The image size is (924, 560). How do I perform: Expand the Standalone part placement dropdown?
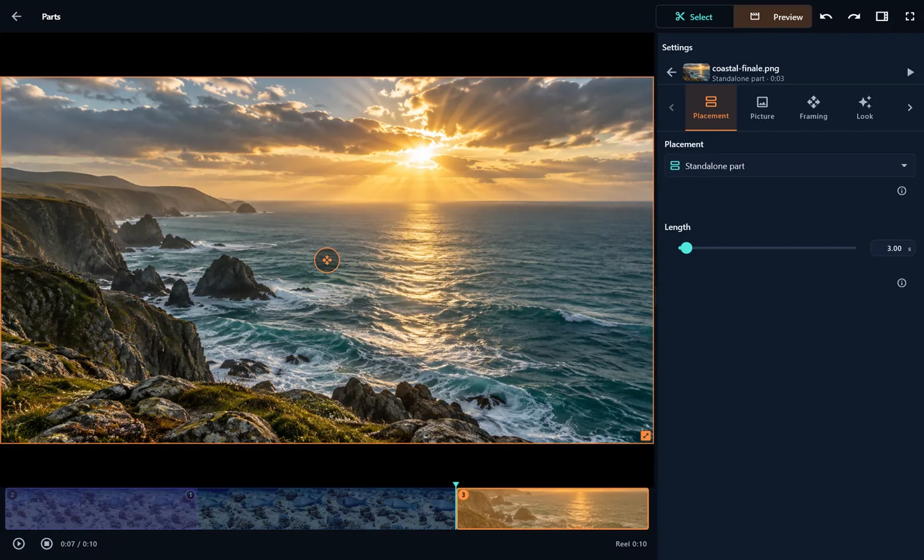coord(790,165)
